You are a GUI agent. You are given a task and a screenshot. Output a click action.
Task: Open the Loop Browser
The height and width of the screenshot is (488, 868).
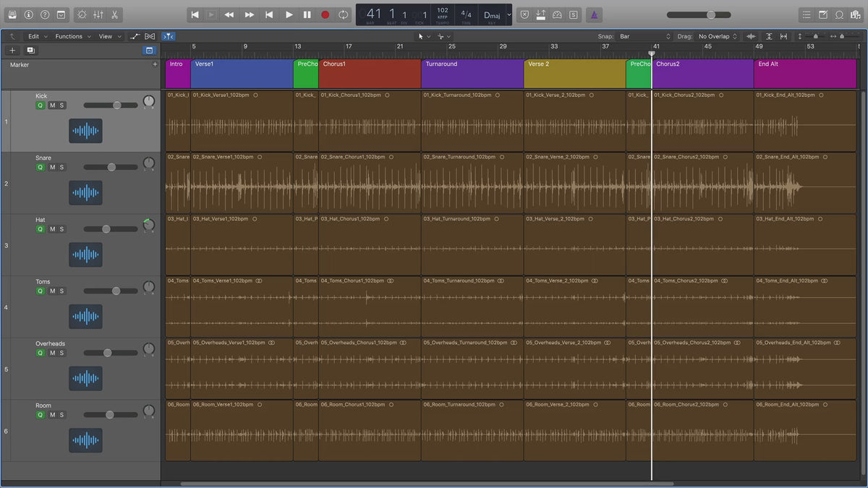coord(839,14)
